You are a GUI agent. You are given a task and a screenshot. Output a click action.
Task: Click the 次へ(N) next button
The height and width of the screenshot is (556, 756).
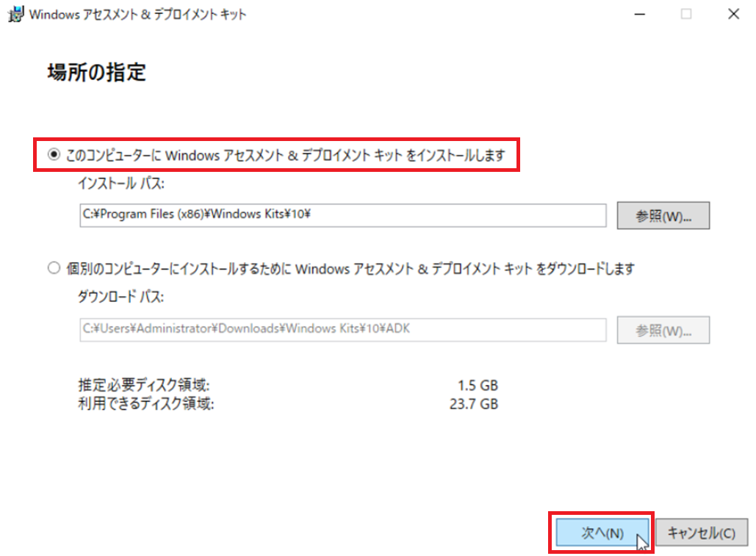pyautogui.click(x=602, y=532)
